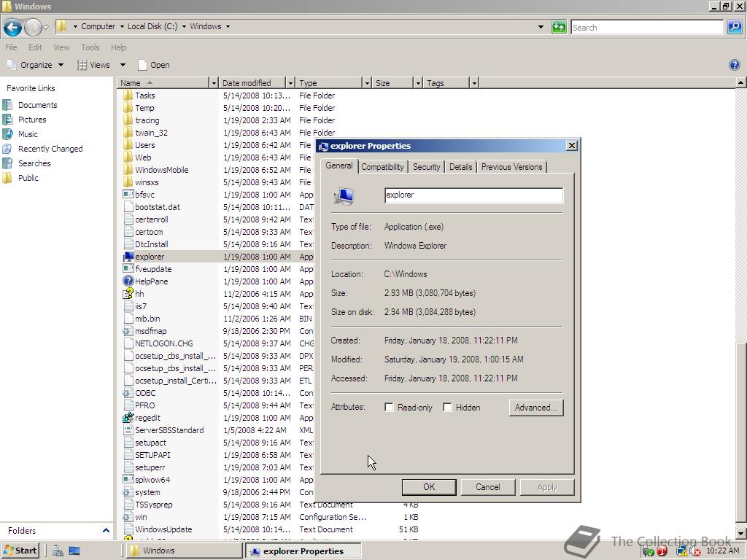This screenshot has width=747, height=560.
Task: Click the Public folder icon
Action: [7, 178]
